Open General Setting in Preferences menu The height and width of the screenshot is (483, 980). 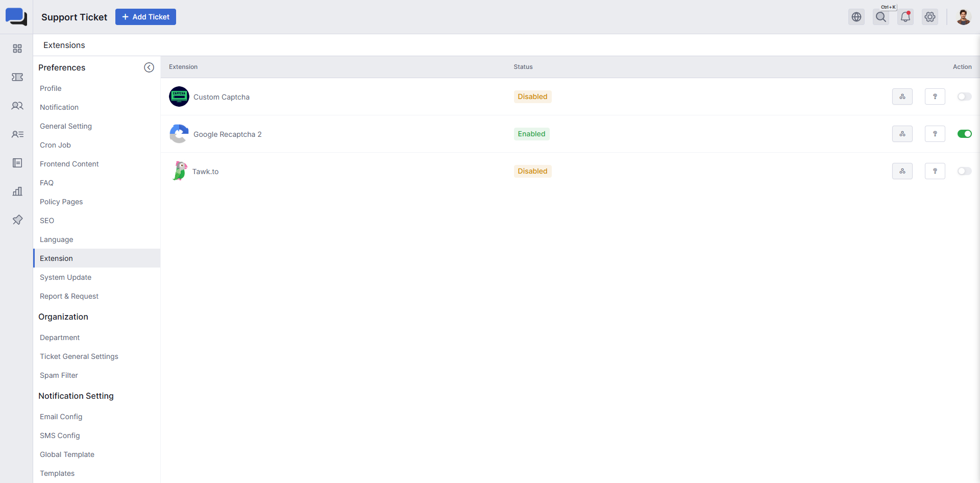[x=66, y=126]
